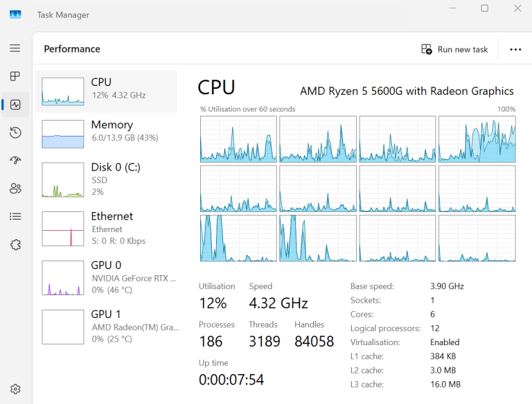The height and width of the screenshot is (404, 532).
Task: Open the Details page icon
Action: coord(15,216)
